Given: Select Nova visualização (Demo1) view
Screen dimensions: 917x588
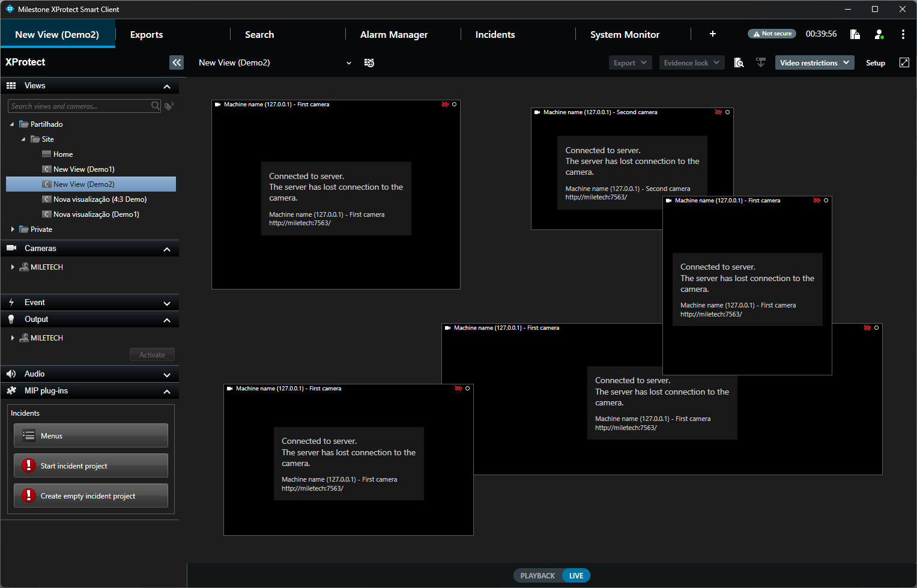Looking at the screenshot, I should click(x=96, y=214).
